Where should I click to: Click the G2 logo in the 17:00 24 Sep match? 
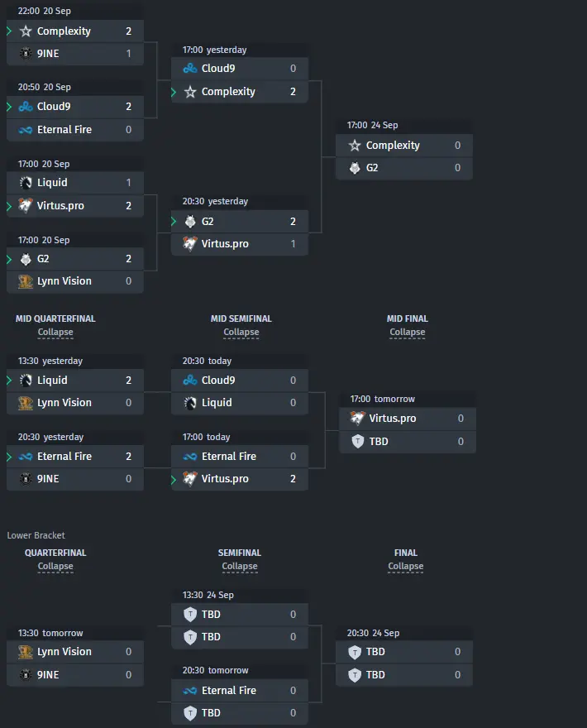(x=355, y=168)
